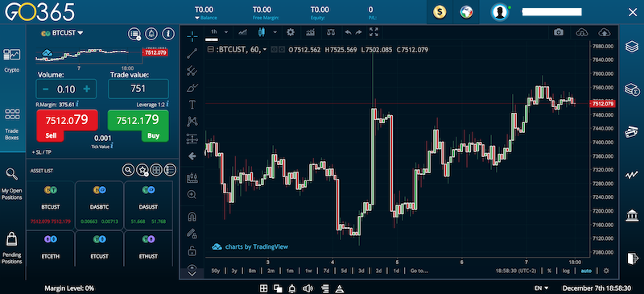Toggle log scale on chart
Screen dimensions: 644x294
point(566,271)
